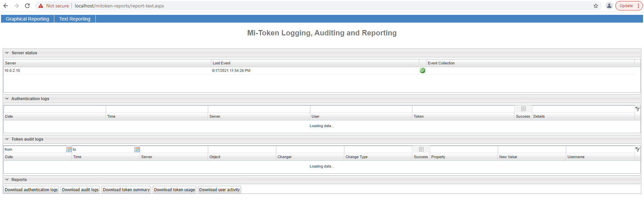
Task: Collapse the Authentication logs section
Action: coord(7,99)
